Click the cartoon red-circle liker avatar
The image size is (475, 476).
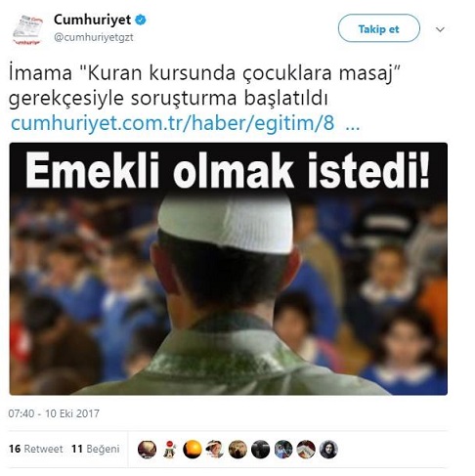(170, 450)
